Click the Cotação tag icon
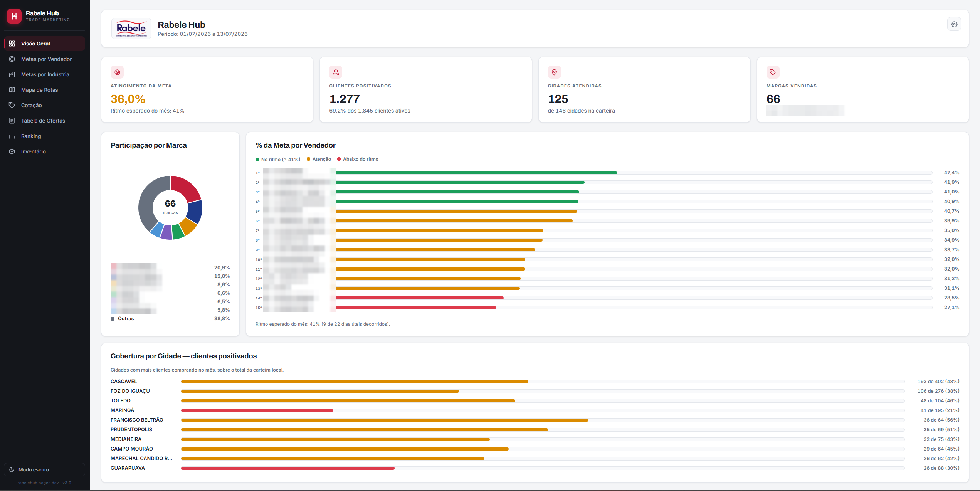Image resolution: width=980 pixels, height=491 pixels. 12,105
